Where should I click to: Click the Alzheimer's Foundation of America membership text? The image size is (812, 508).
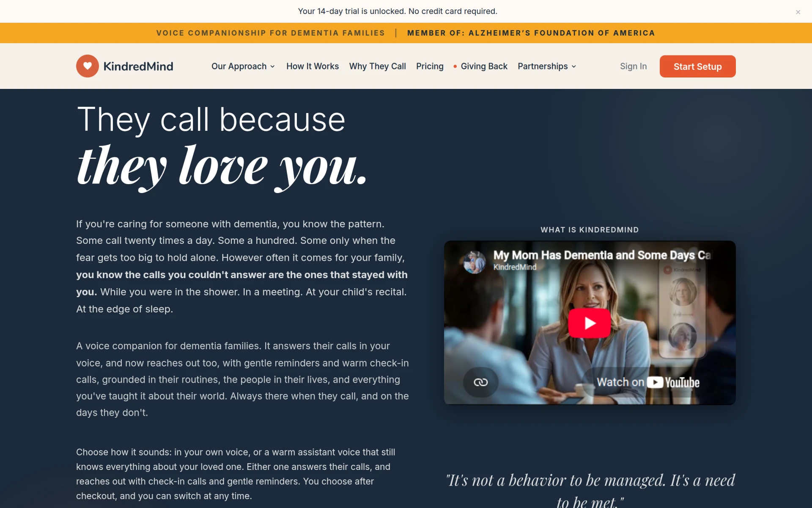(x=531, y=33)
